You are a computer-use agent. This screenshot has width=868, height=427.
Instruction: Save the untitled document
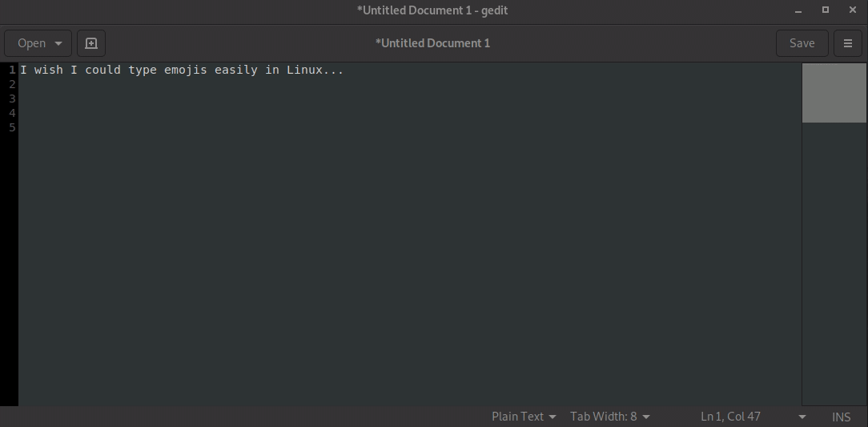802,43
